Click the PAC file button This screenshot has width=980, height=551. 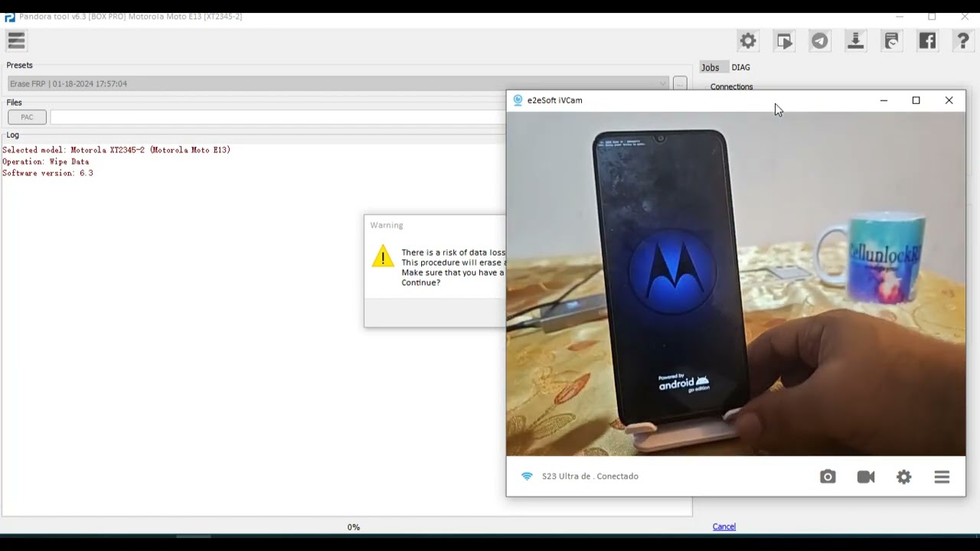click(27, 117)
